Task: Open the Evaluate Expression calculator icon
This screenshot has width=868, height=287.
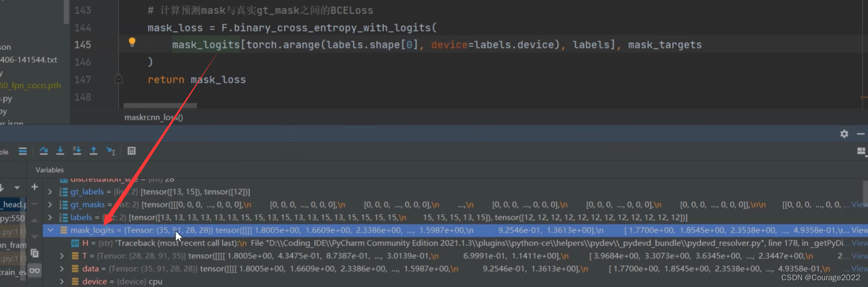Action: (x=131, y=151)
